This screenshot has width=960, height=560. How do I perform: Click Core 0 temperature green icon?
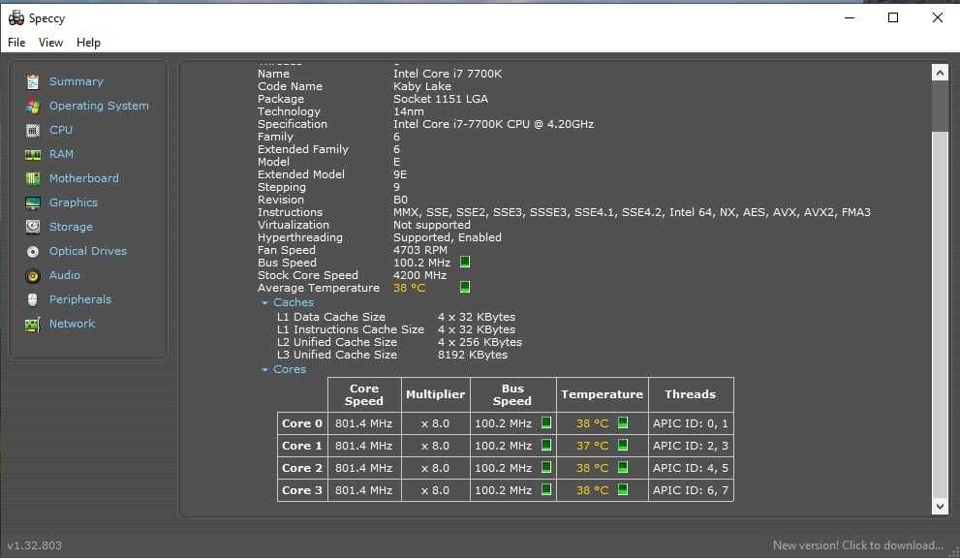click(623, 422)
